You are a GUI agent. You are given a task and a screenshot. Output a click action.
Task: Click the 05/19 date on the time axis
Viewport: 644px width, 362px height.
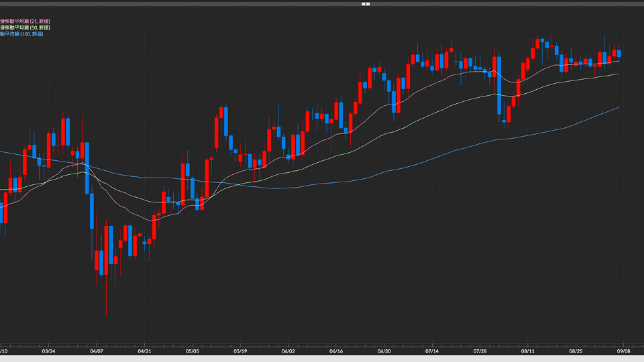pos(241,351)
